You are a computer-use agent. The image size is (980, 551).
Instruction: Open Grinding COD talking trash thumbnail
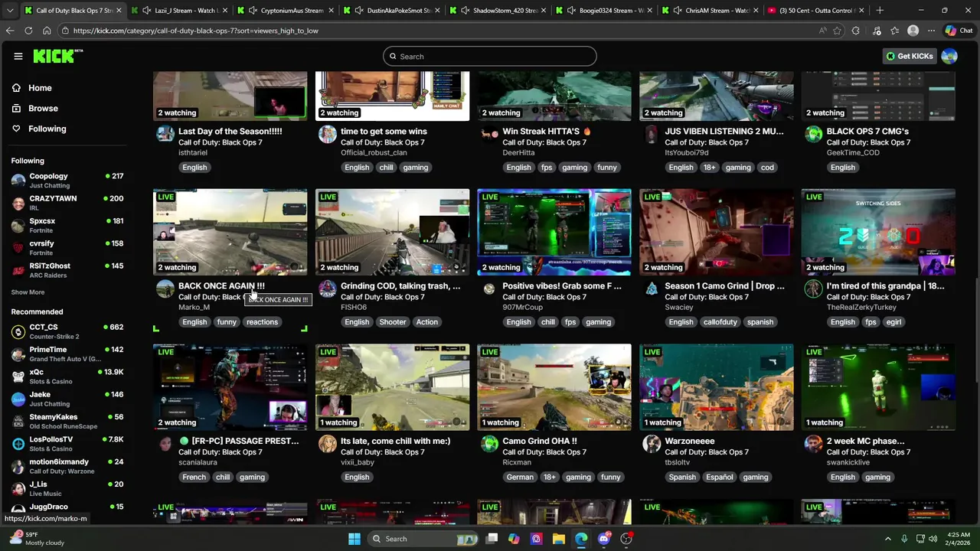coord(392,232)
